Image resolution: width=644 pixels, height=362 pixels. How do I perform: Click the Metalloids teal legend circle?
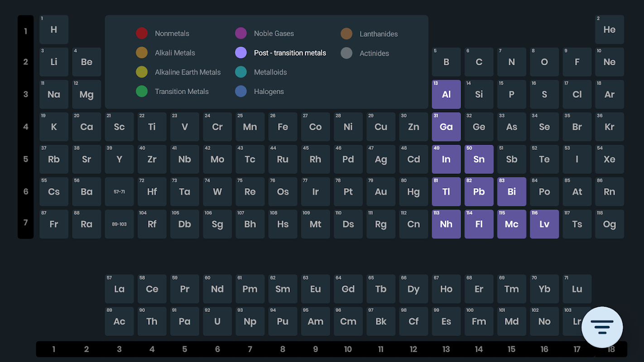tap(241, 72)
